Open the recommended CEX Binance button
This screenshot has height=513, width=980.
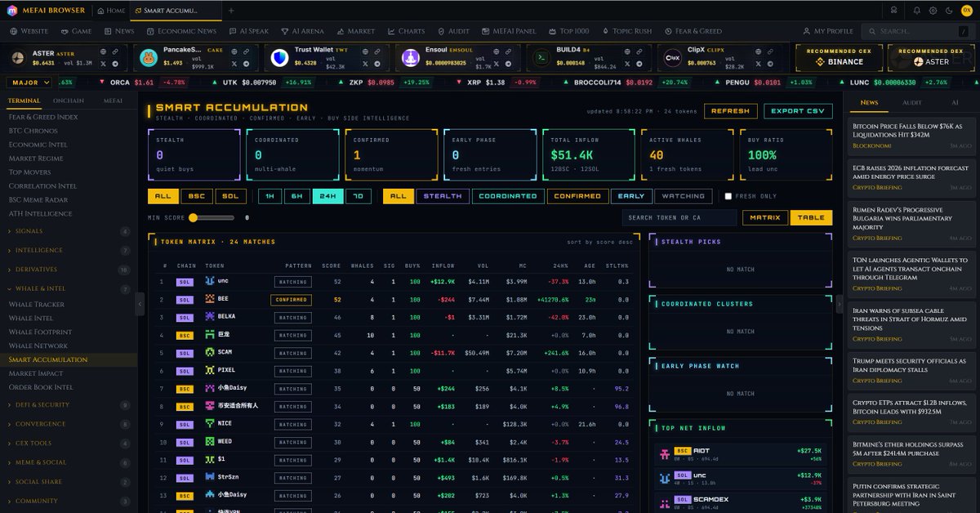[x=840, y=58]
